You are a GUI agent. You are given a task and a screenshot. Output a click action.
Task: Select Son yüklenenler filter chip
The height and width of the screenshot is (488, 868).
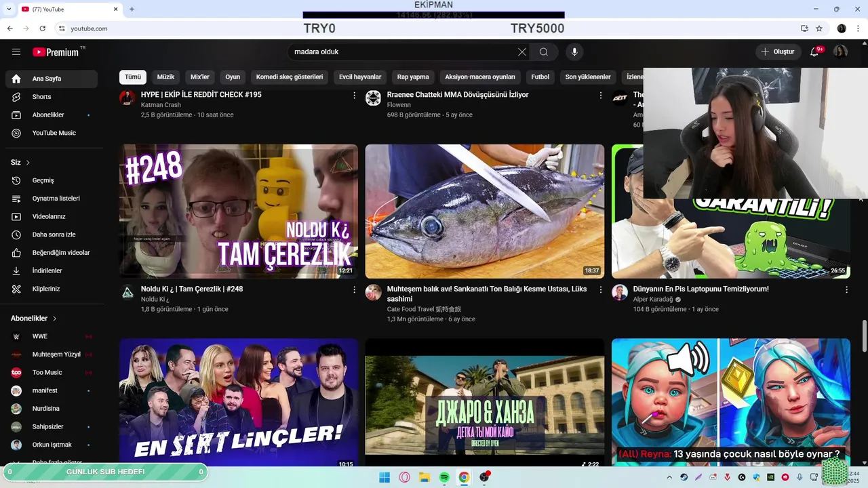coord(588,77)
